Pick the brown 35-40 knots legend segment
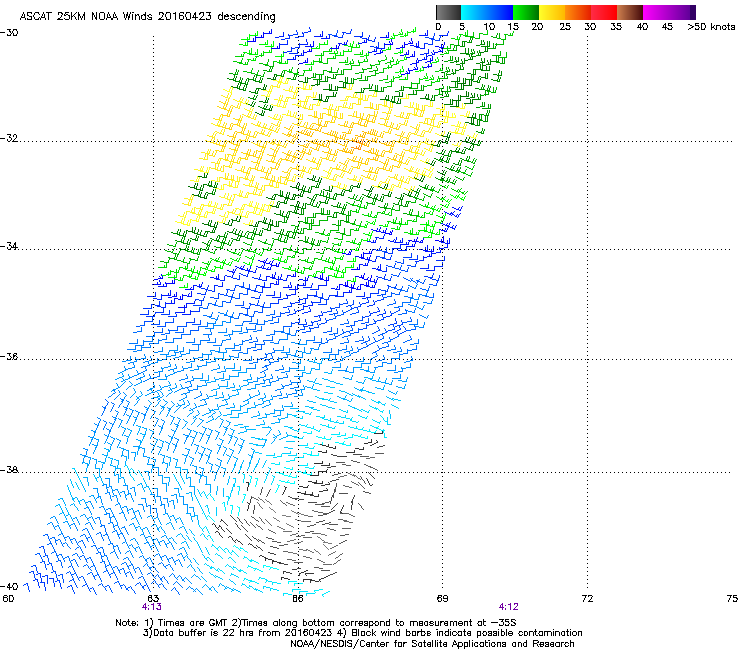This screenshot has width=740, height=650. [630, 12]
